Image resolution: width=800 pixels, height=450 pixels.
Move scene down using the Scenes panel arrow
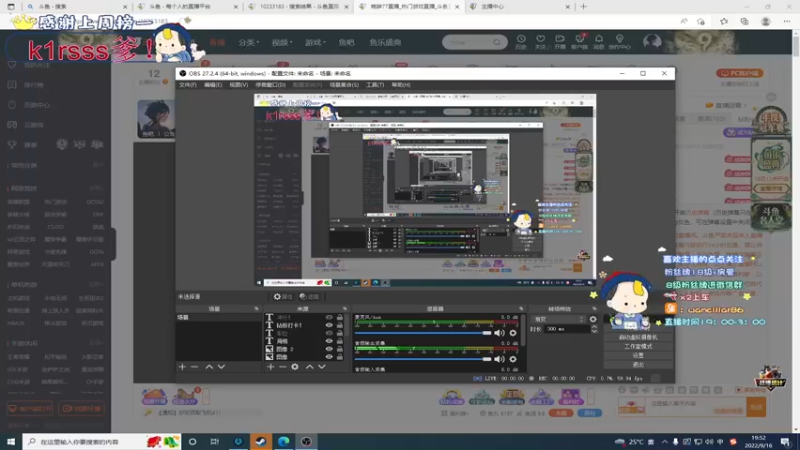point(221,366)
